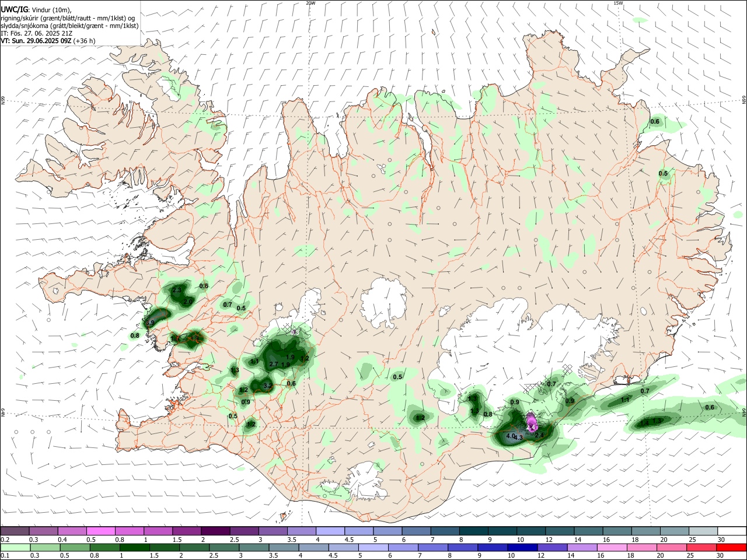
Task: Click the '0.2' label on the upper legend scale
Action: 4,540
